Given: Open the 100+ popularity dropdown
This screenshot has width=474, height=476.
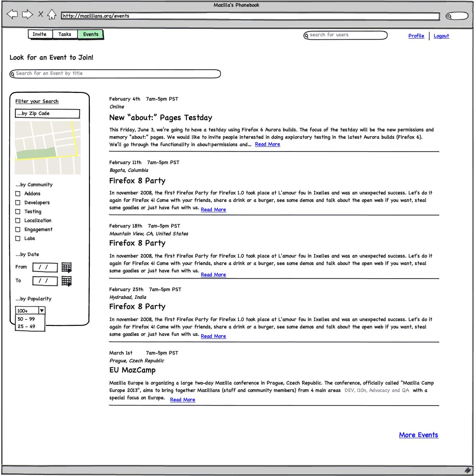Looking at the screenshot, I should (30, 310).
